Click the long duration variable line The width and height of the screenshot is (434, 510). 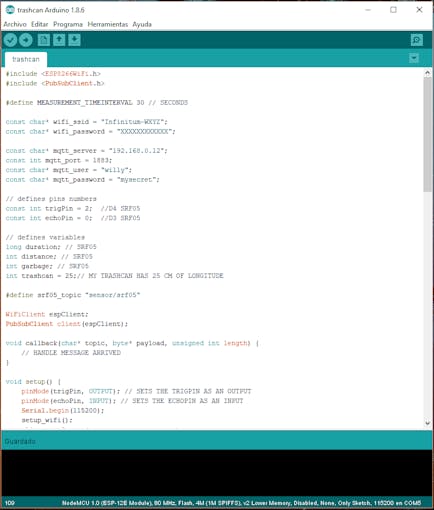(x=51, y=247)
